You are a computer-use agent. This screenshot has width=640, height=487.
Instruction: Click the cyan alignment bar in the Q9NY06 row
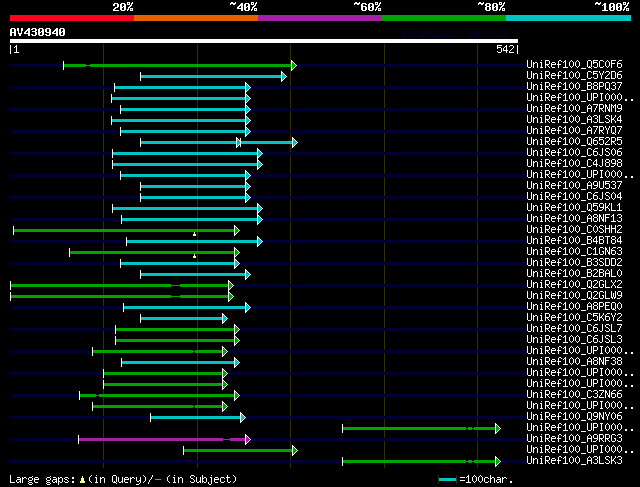(x=196, y=418)
